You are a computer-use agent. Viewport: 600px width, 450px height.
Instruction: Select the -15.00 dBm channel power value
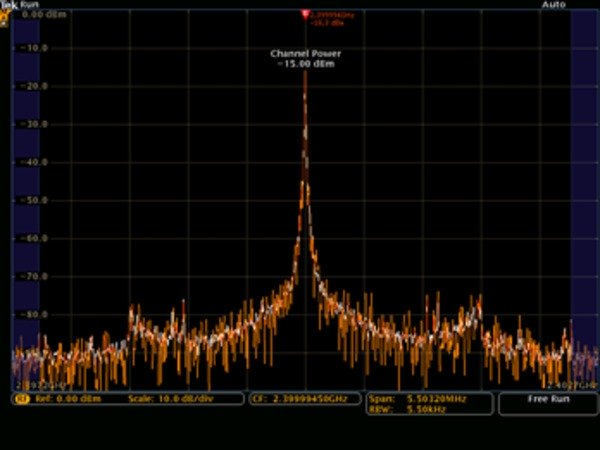pos(304,64)
